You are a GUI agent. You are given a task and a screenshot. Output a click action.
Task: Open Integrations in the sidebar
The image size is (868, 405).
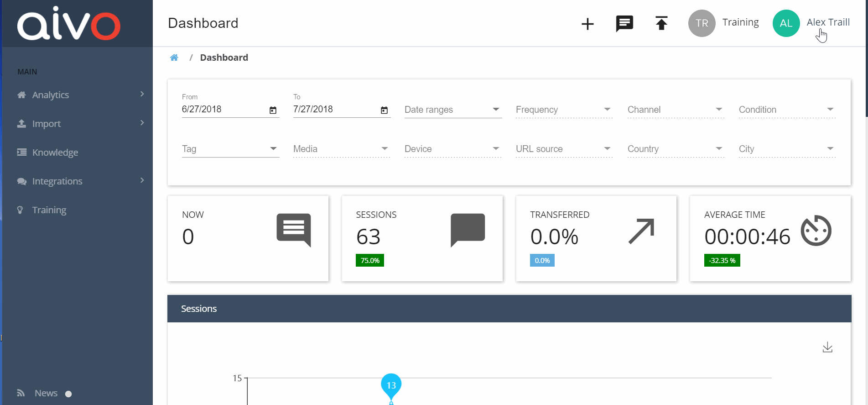57,181
